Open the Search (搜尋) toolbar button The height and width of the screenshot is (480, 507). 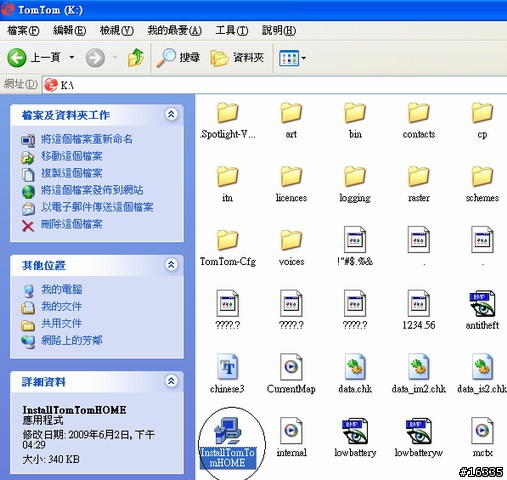point(178,58)
